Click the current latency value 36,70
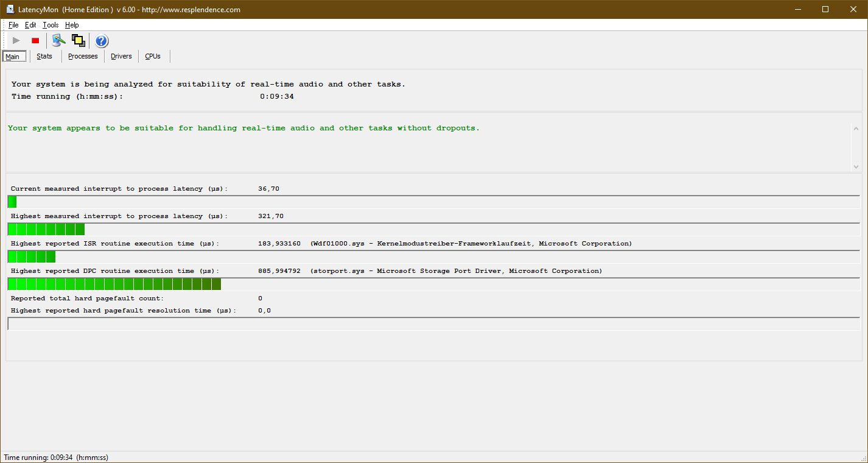This screenshot has width=868, height=463. coord(268,189)
